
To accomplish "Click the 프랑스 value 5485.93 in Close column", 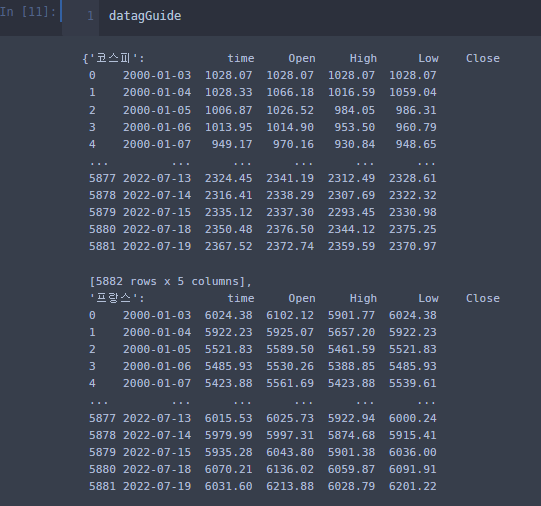I will click(x=413, y=366).
